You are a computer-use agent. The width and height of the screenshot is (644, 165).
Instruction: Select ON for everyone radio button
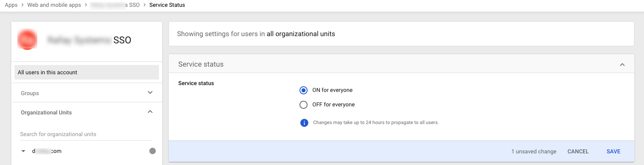point(304,90)
